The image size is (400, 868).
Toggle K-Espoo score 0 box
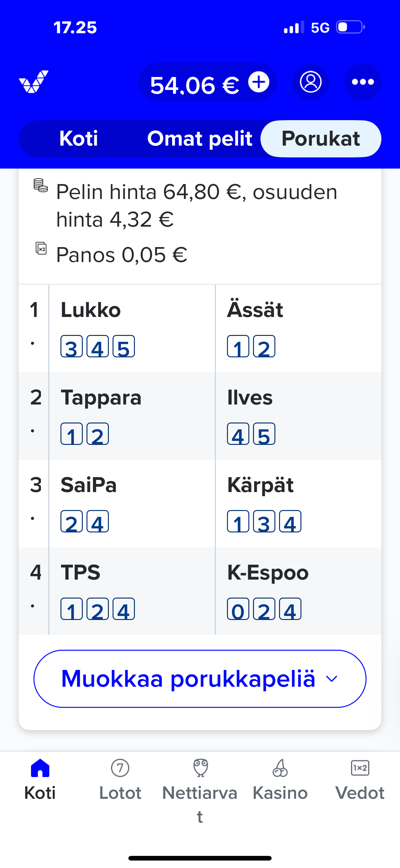(x=238, y=609)
